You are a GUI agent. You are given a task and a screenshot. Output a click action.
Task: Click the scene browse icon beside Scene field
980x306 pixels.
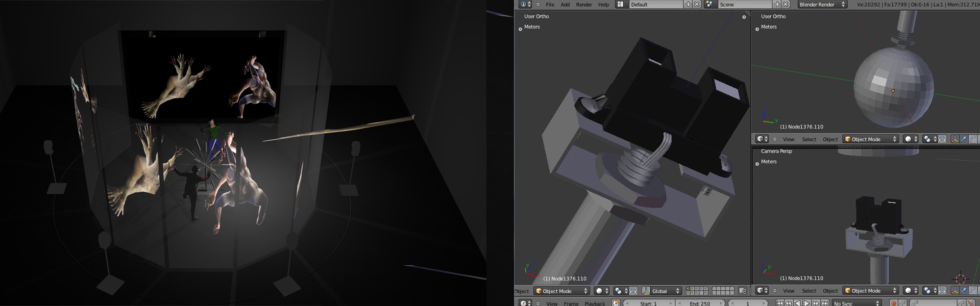point(709,5)
